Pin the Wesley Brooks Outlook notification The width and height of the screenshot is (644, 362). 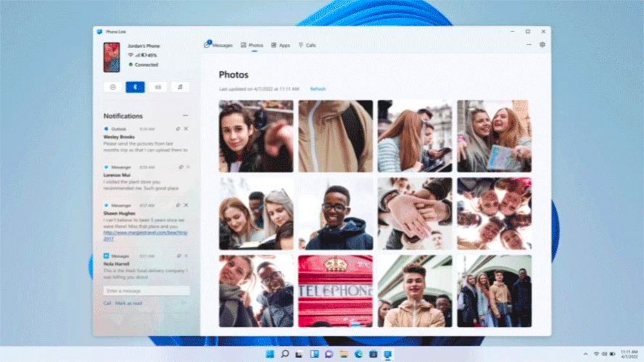pyautogui.click(x=178, y=129)
